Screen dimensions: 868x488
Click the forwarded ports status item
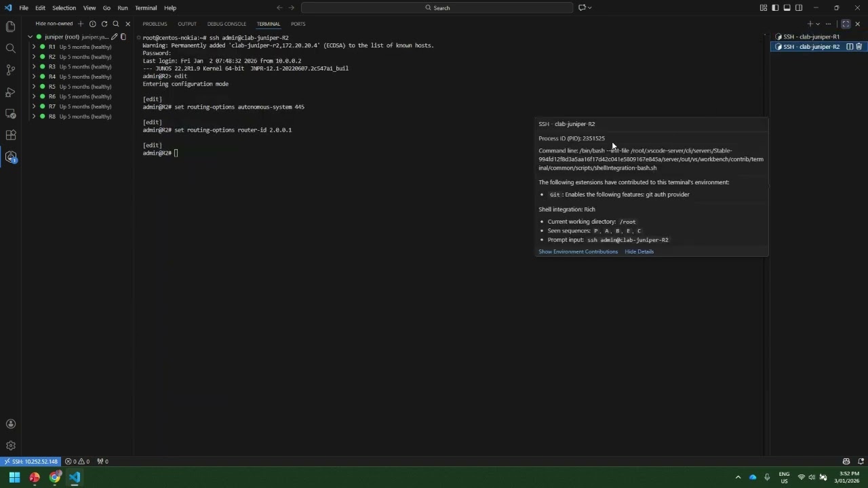tap(102, 462)
